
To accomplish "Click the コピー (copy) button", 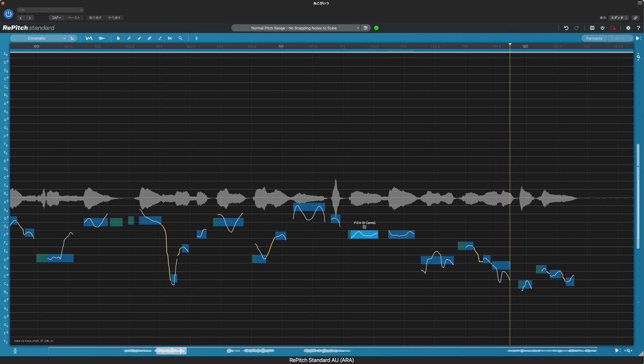I will click(56, 18).
